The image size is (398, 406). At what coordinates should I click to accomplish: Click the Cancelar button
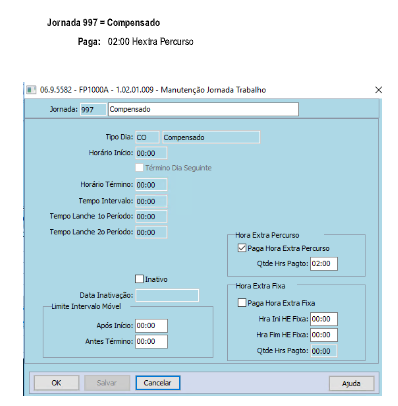click(158, 383)
